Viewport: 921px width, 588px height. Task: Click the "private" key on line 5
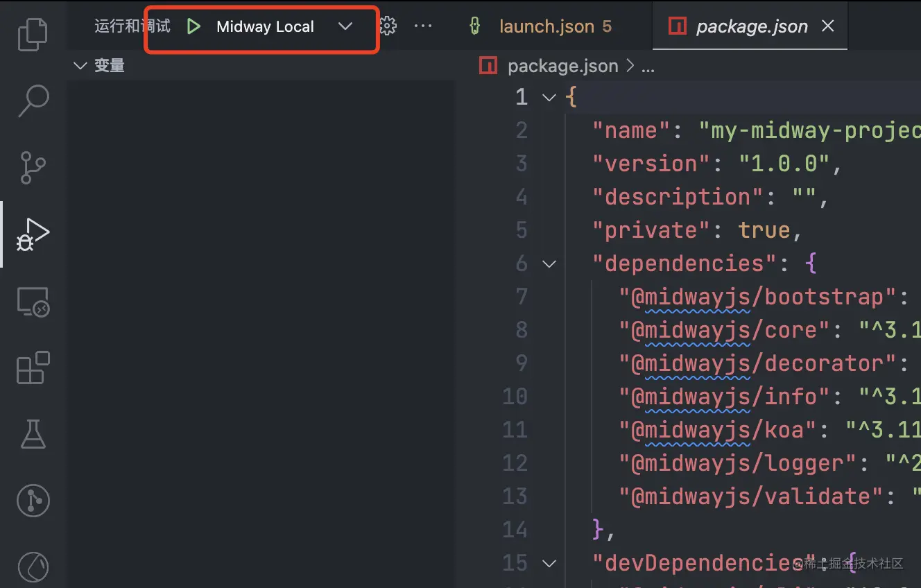[651, 230]
